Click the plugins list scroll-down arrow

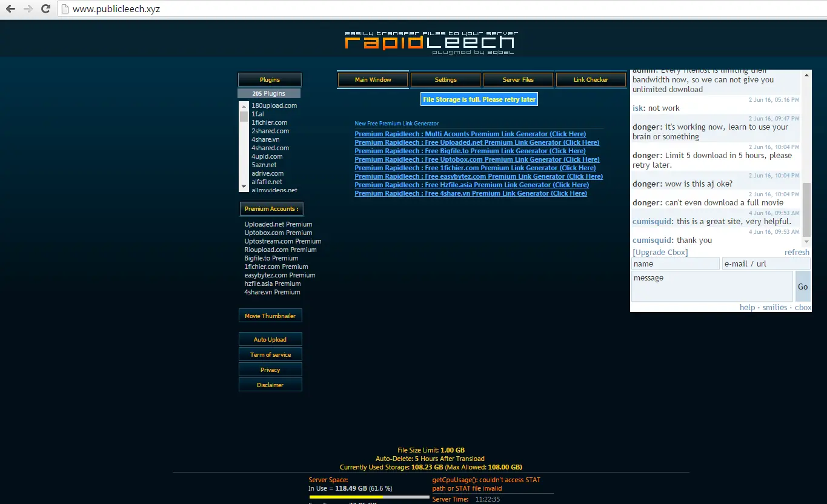pyautogui.click(x=244, y=187)
